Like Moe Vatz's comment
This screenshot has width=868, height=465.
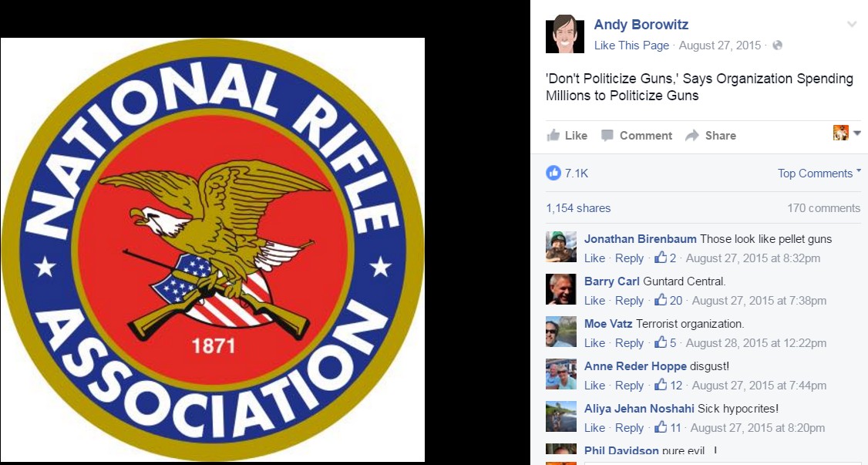[x=594, y=342]
